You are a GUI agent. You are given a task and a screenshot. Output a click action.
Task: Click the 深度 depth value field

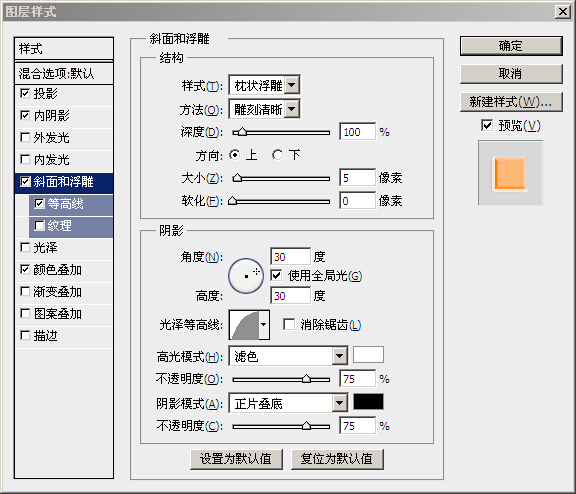358,132
